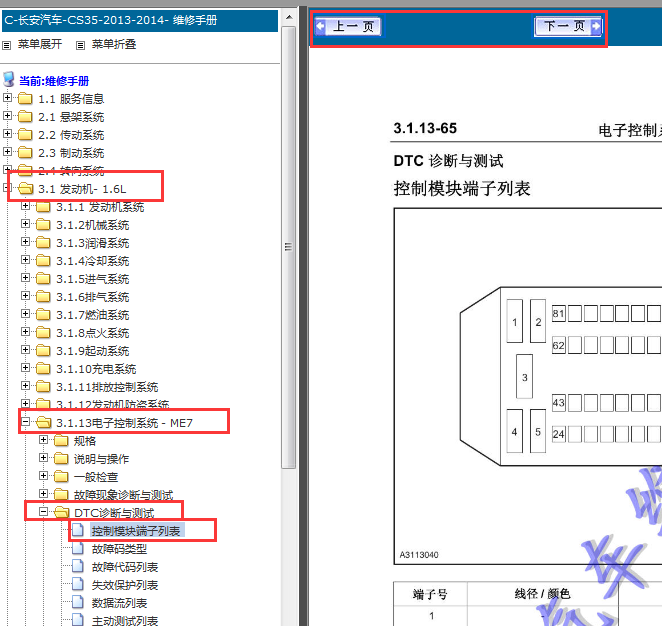Click open-folder icon of DTC诊断与测试
Viewport: 662px width, 626px height.
(62, 512)
